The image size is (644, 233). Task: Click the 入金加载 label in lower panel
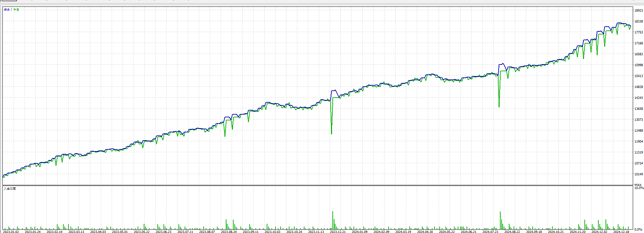(10, 189)
